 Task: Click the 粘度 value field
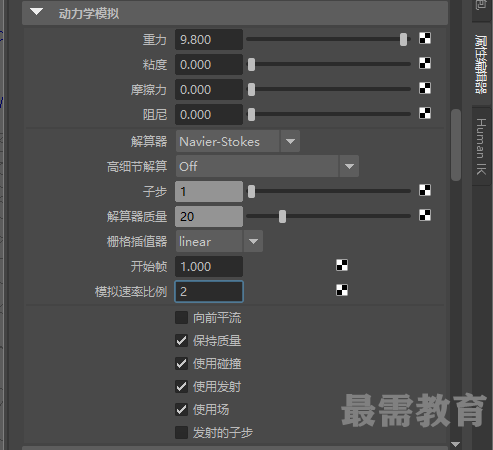pyautogui.click(x=209, y=65)
